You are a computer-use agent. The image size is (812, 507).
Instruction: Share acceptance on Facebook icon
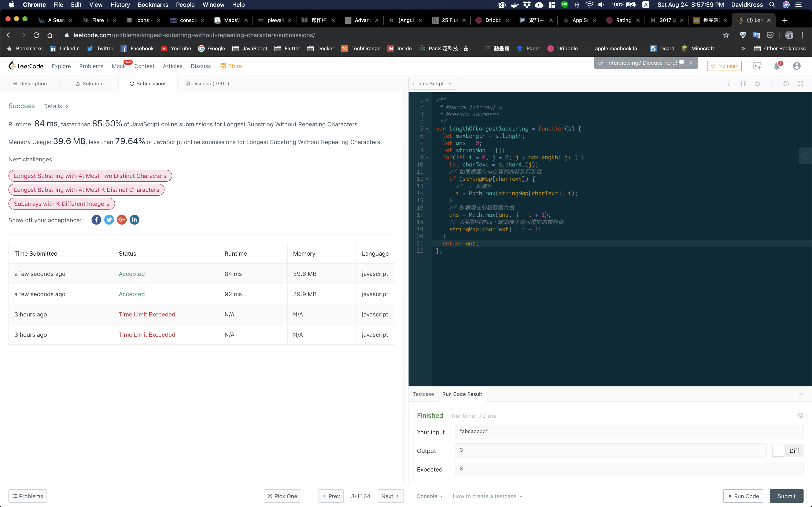click(96, 220)
